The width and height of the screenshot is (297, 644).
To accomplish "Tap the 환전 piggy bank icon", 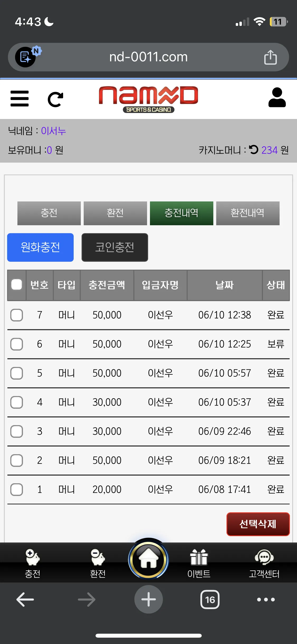I will tap(98, 557).
